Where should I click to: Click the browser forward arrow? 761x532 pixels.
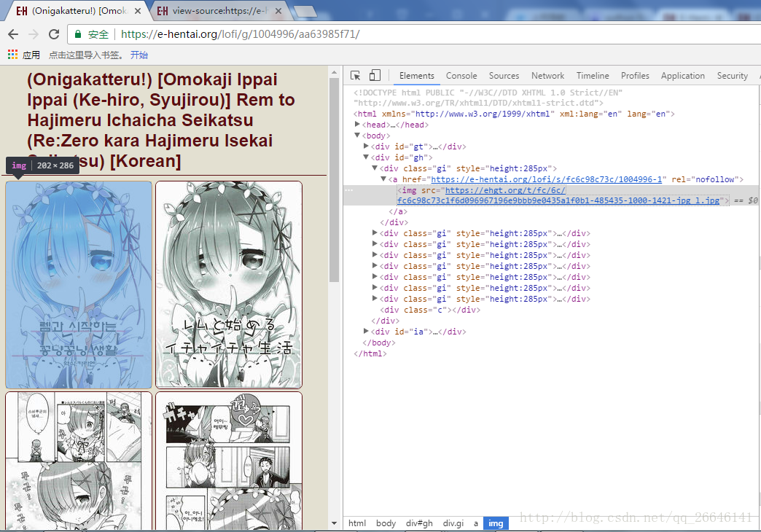point(34,34)
